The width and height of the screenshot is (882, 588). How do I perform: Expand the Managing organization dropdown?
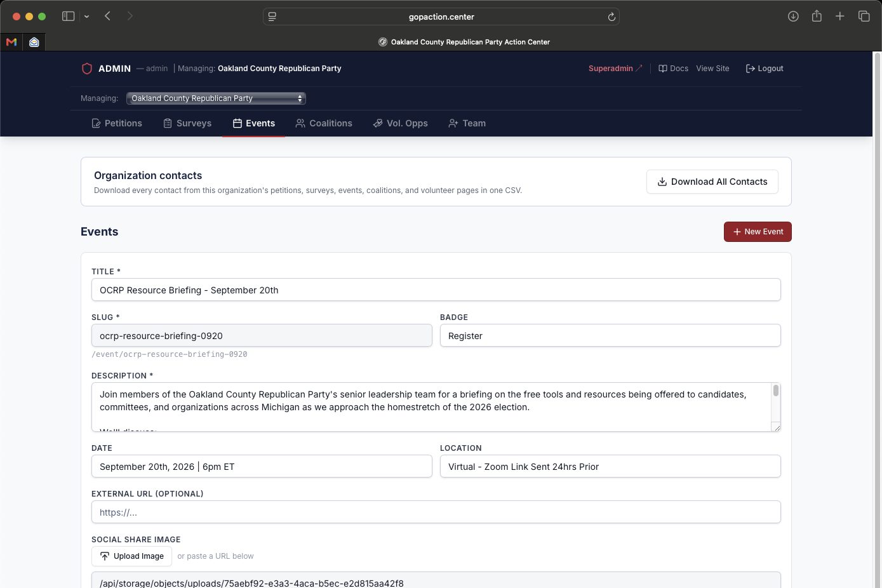[216, 98]
